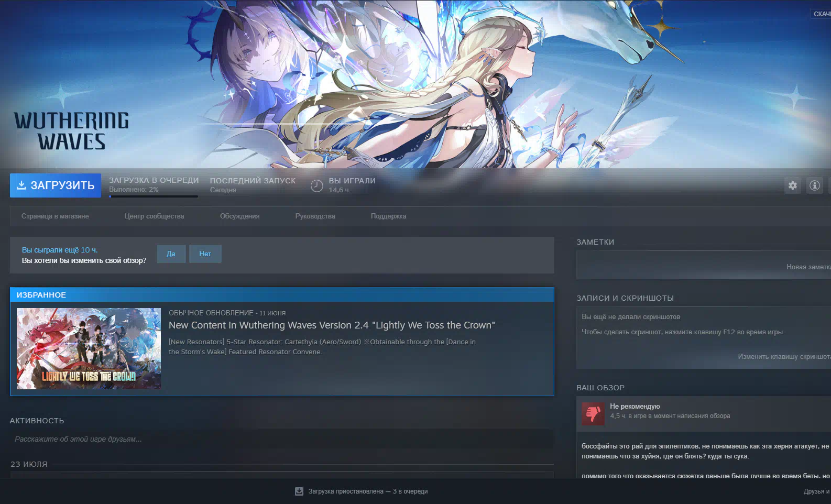Click the ОБЫЧНОЕ ОБНОВЛЕНИЕ - 11 ИЮНЯ label
The image size is (831, 504).
[227, 313]
